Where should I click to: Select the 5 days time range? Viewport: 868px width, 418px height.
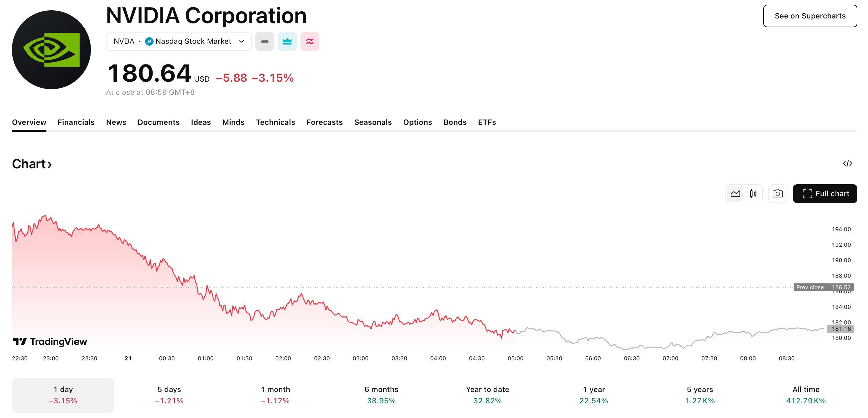[169, 395]
